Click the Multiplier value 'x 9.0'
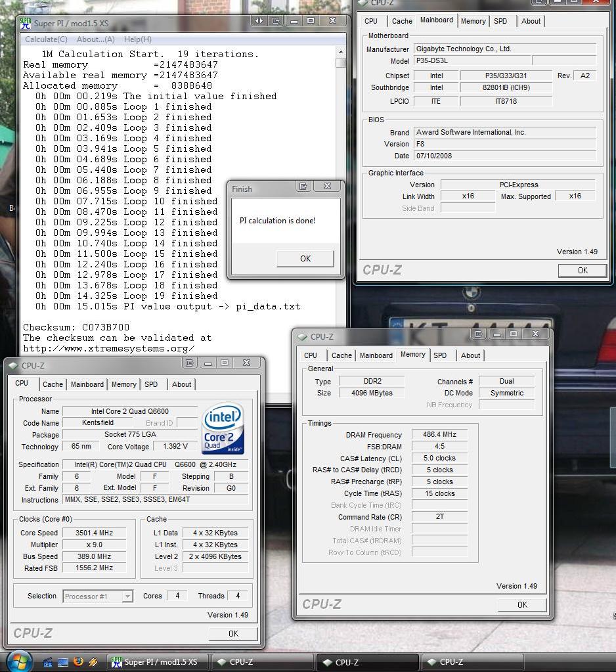 pos(95,545)
